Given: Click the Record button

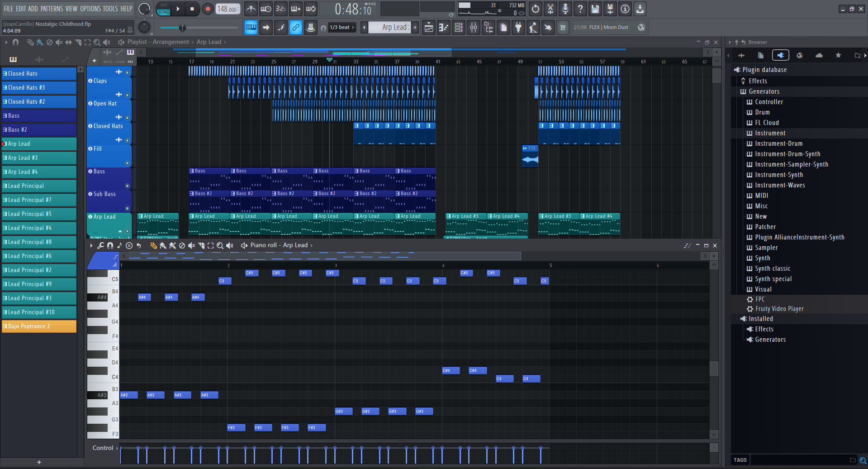Looking at the screenshot, I should coord(208,9).
